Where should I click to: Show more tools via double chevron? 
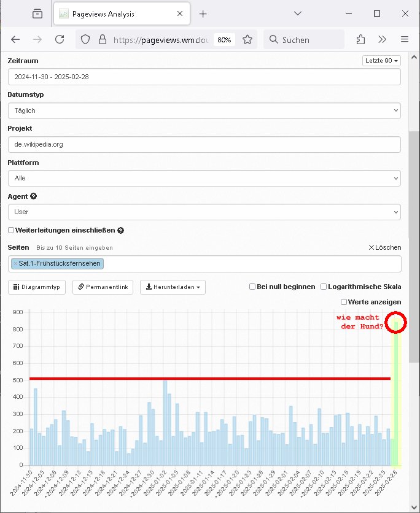[382, 40]
